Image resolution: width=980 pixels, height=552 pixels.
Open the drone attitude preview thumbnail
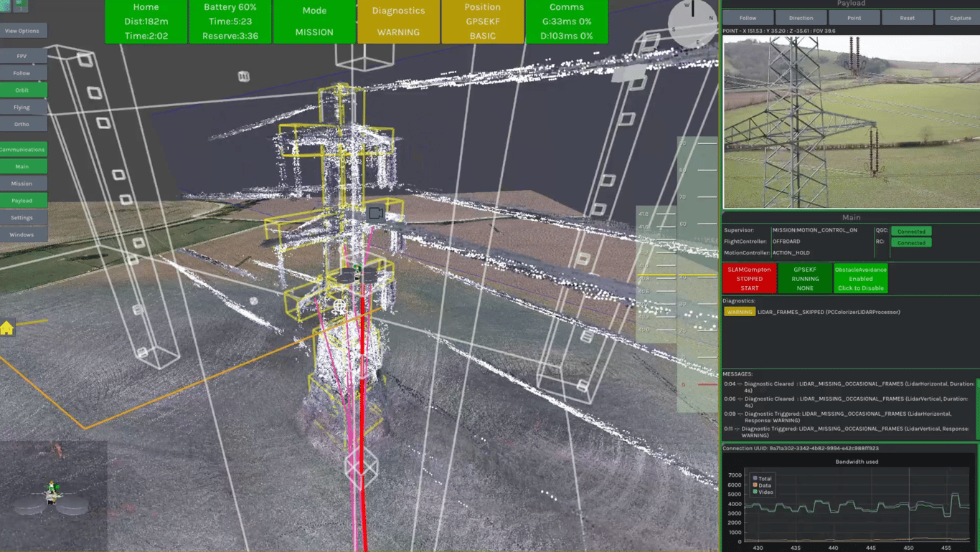pos(53,495)
